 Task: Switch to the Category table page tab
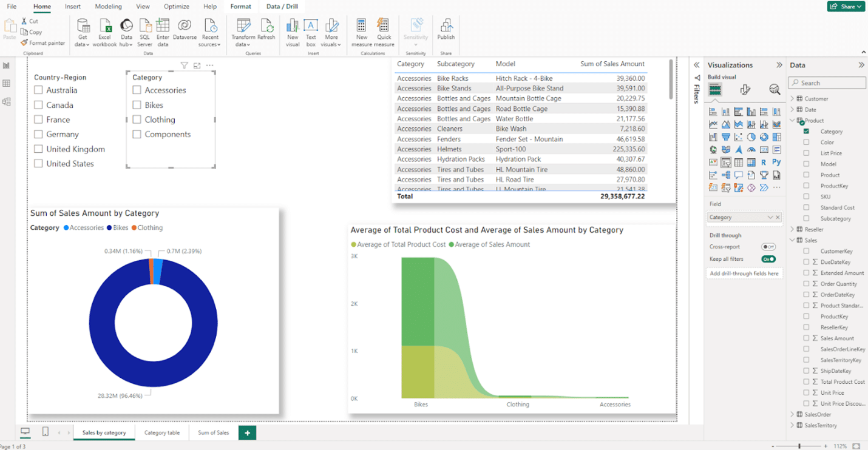click(161, 432)
